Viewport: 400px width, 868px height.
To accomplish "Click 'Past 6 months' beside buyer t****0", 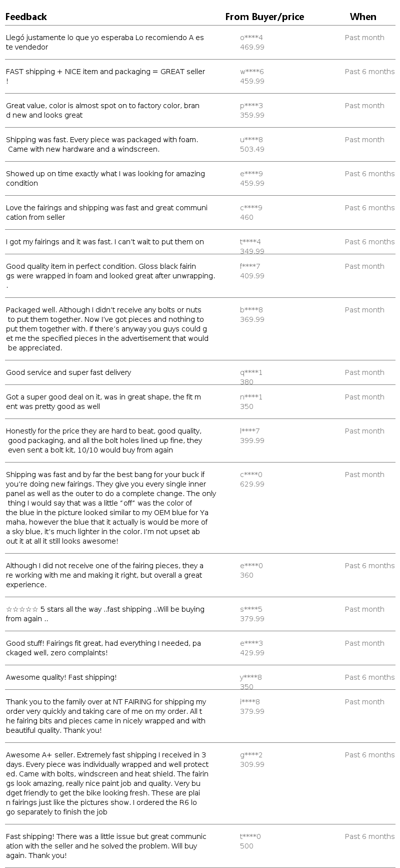I will [369, 836].
